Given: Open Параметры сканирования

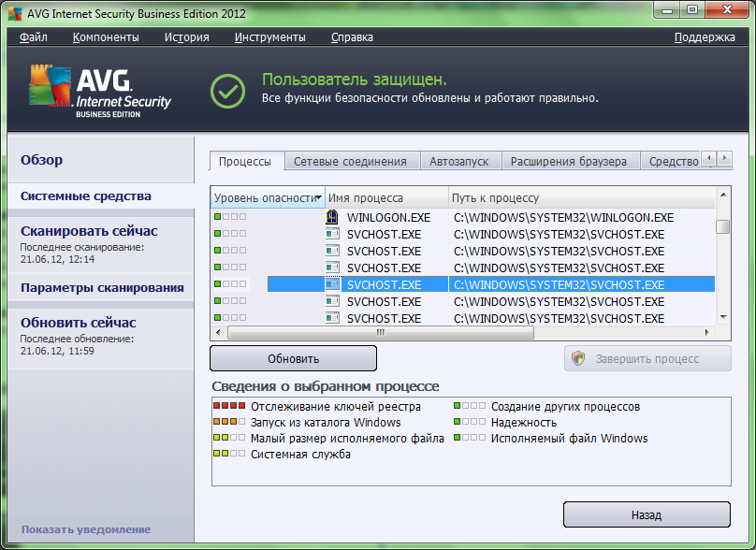Looking at the screenshot, I should click(101, 288).
